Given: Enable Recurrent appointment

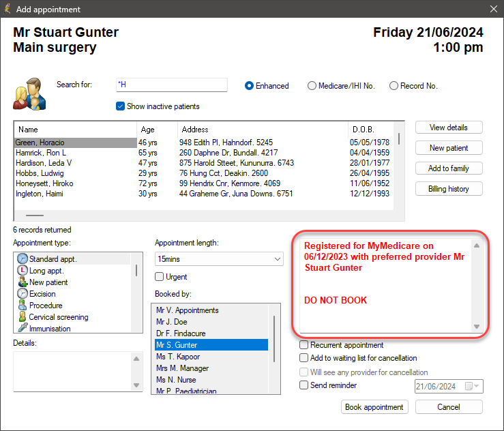Looking at the screenshot, I should click(x=303, y=345).
